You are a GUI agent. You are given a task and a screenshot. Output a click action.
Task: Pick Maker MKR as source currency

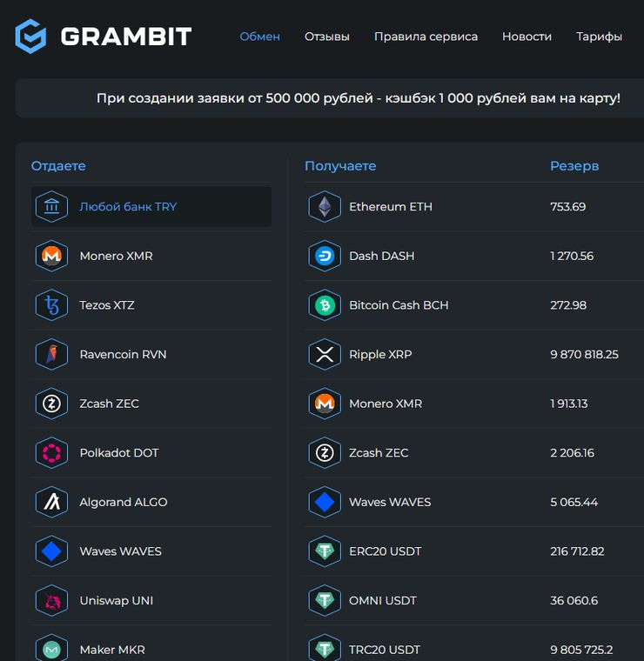coord(151,645)
